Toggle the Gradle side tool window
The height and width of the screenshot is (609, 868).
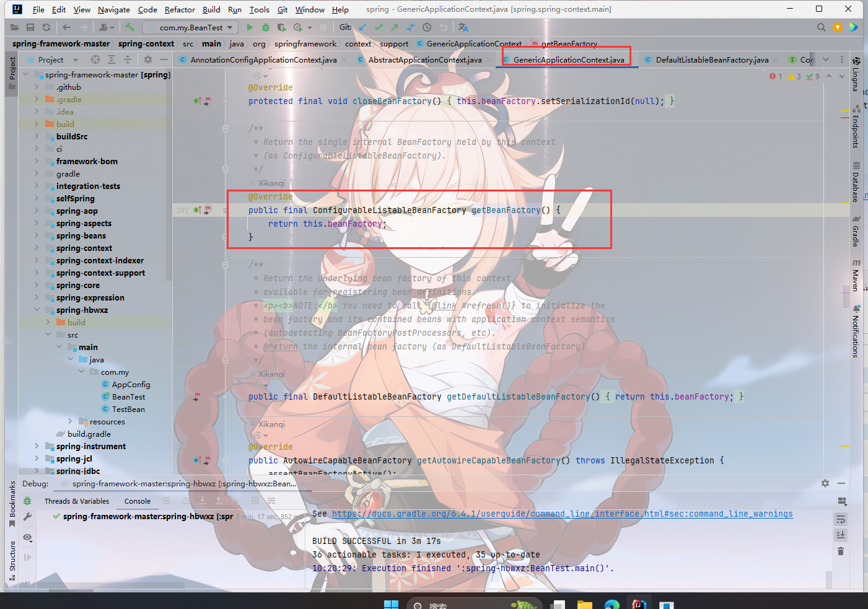(856, 230)
